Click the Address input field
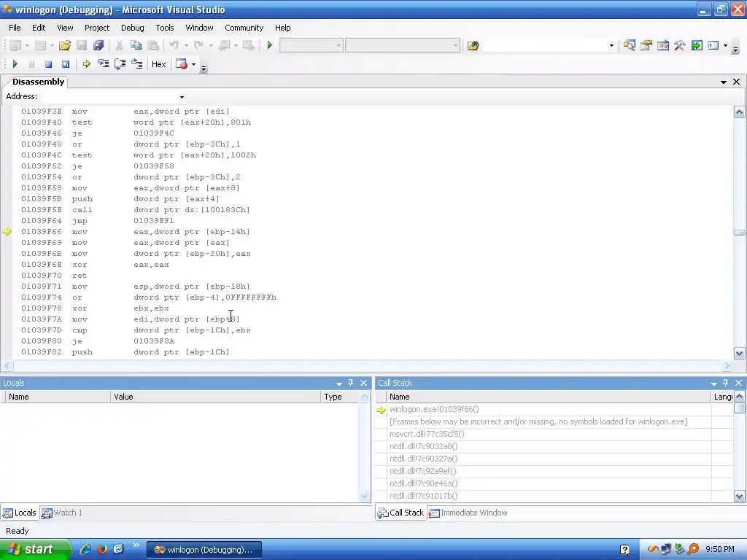 tap(109, 97)
